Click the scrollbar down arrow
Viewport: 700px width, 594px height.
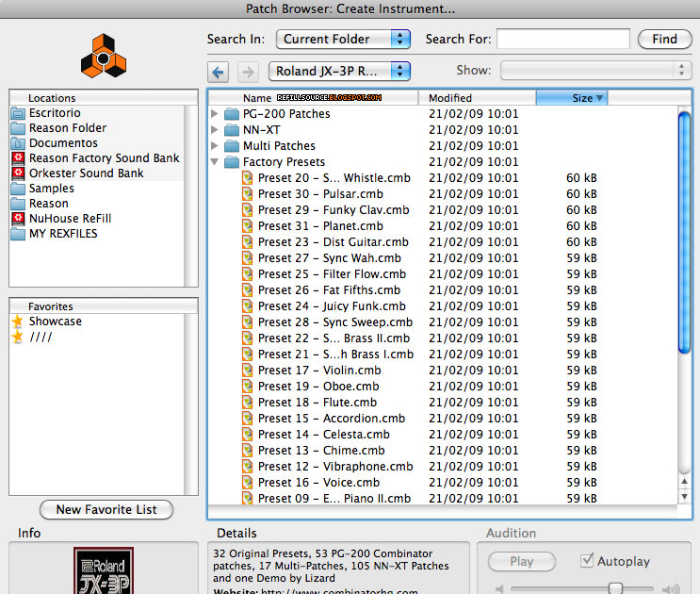(684, 497)
